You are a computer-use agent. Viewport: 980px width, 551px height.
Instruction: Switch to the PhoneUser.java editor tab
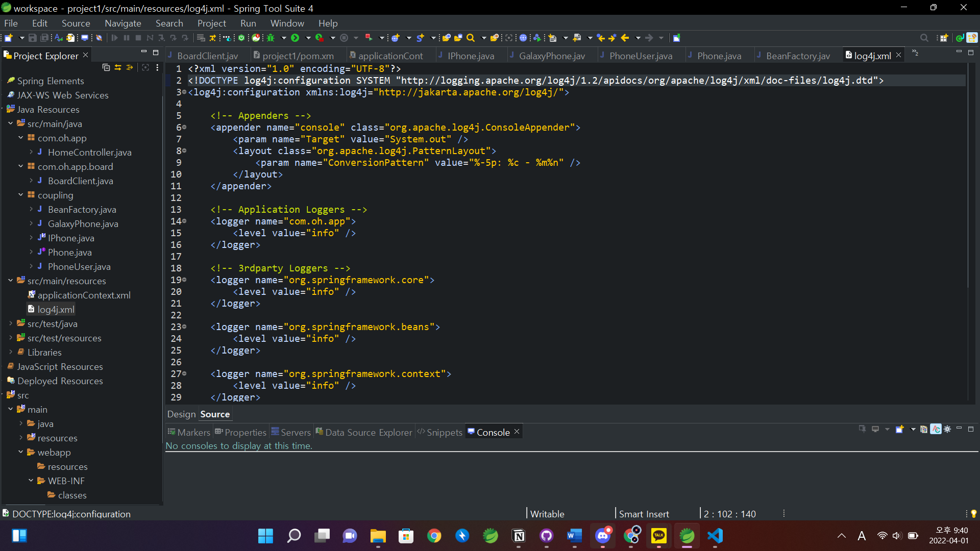(x=640, y=56)
